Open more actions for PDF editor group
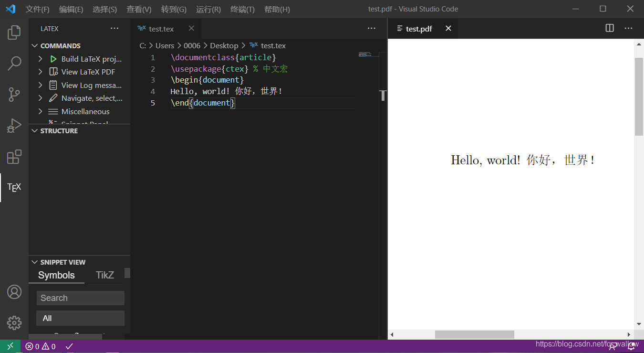Viewport: 644px width, 353px height. click(x=628, y=28)
